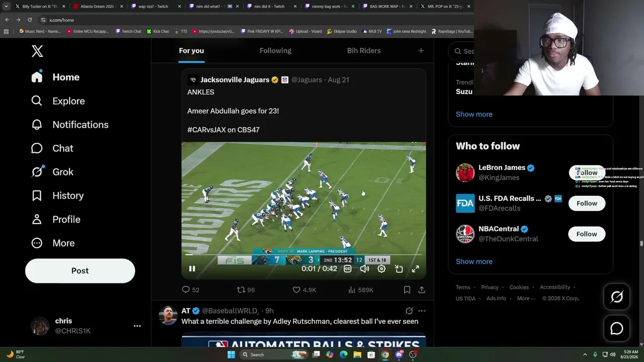Viewport: 644px width, 362px height.
Task: Open History in the sidebar
Action: 57,196
